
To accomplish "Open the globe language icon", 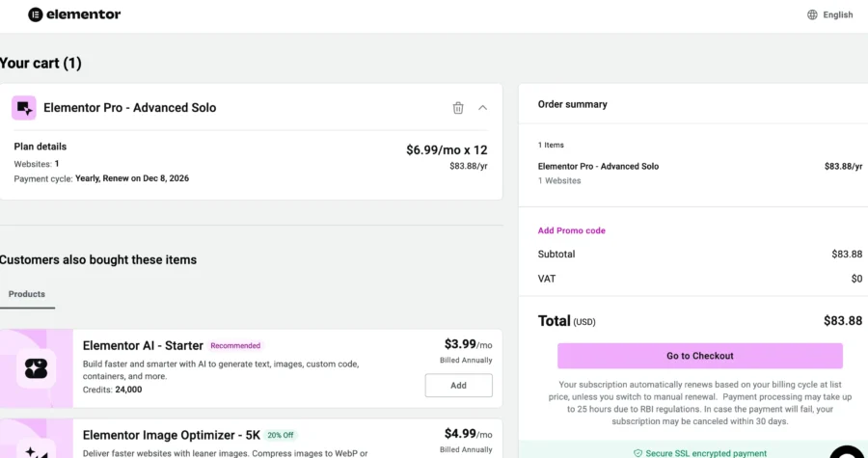I will [x=812, y=14].
